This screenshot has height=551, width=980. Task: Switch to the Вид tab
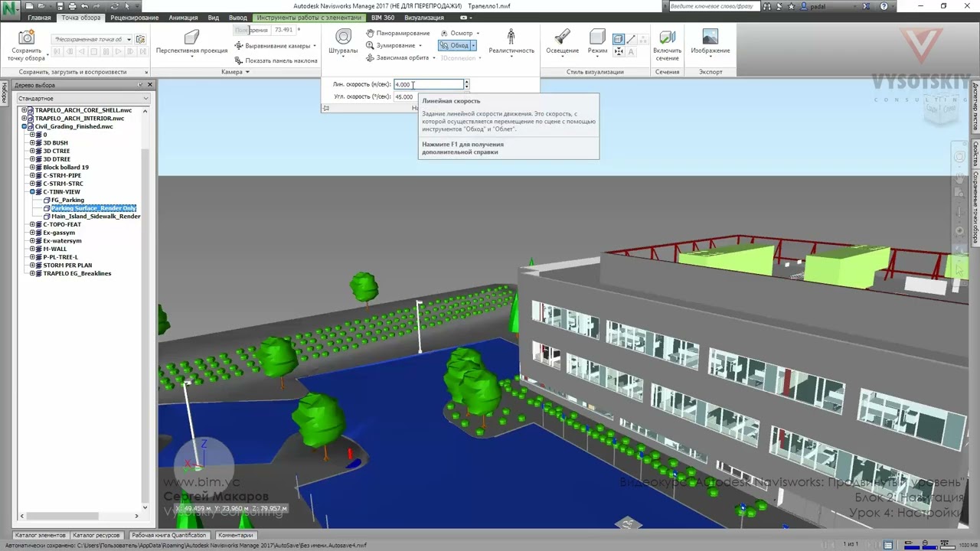(x=214, y=18)
